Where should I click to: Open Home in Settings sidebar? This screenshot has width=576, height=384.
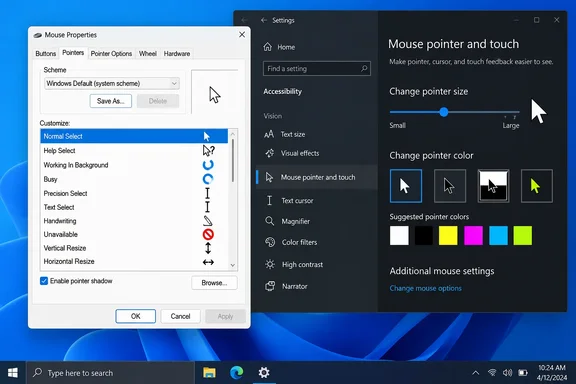(279, 47)
